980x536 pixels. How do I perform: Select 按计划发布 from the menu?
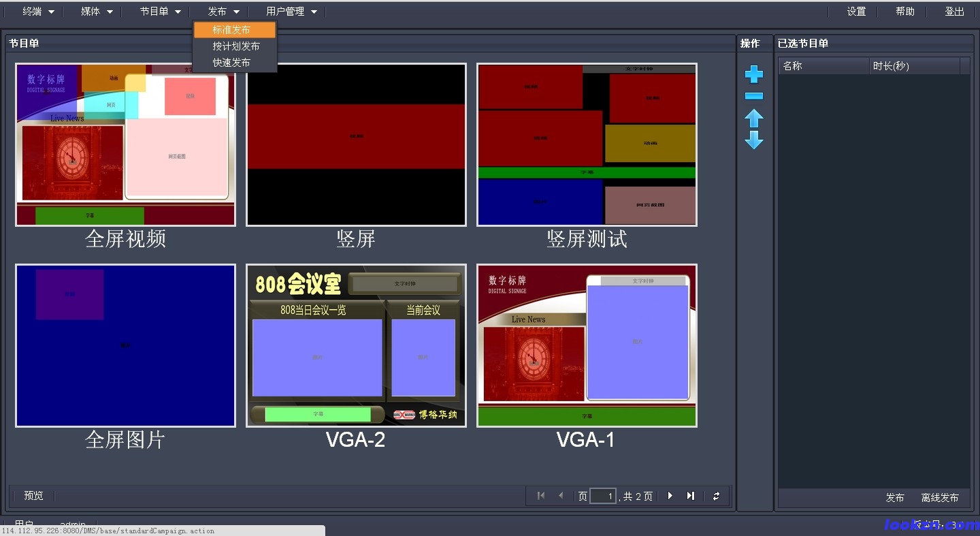235,46
